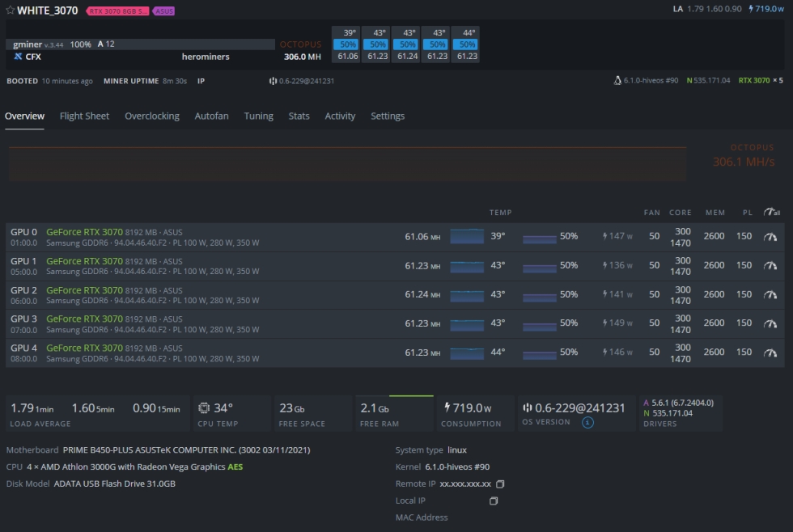Click the RTX 3070 8GB pink tag

(118, 11)
